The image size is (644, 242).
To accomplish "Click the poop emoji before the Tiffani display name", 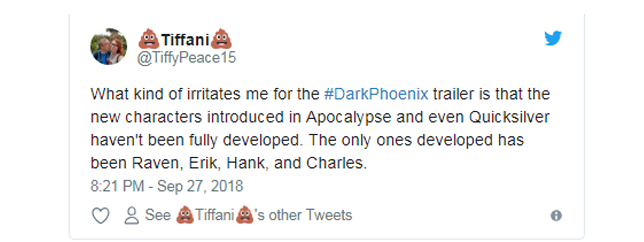I will point(149,39).
